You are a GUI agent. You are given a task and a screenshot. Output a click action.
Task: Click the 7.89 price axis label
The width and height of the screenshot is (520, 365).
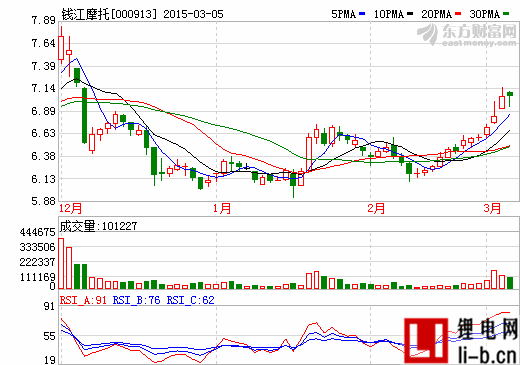point(44,20)
